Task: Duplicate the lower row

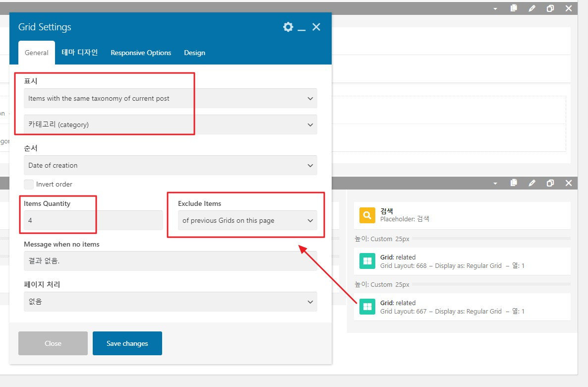Action: [x=550, y=183]
